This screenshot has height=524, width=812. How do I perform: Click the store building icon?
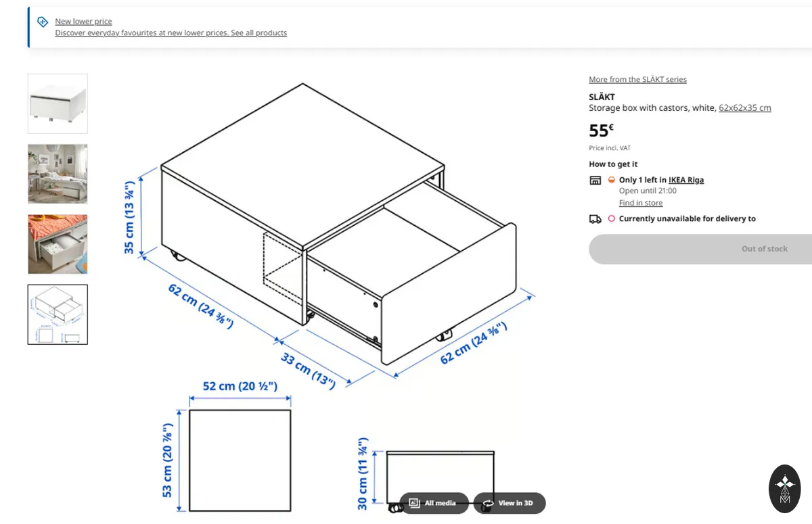[x=595, y=181]
